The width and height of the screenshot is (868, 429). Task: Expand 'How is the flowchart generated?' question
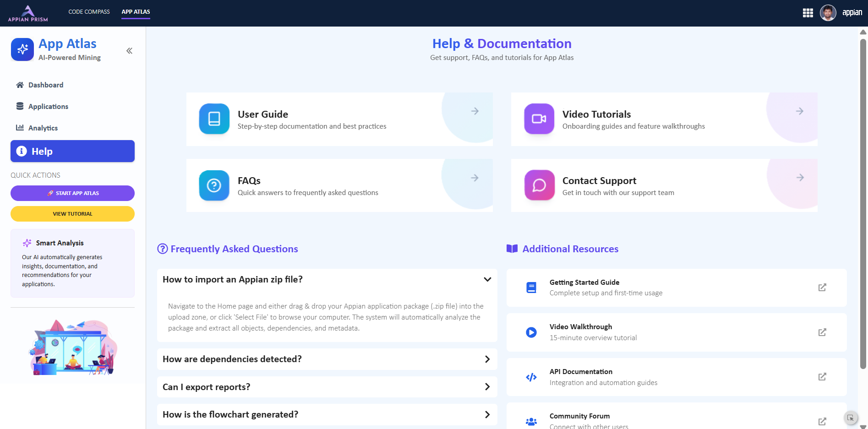pyautogui.click(x=487, y=414)
